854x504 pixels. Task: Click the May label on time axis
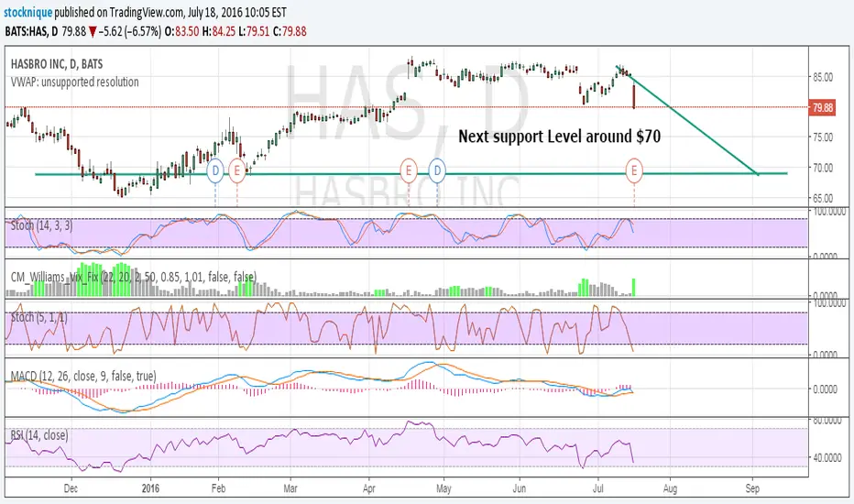[x=443, y=488]
